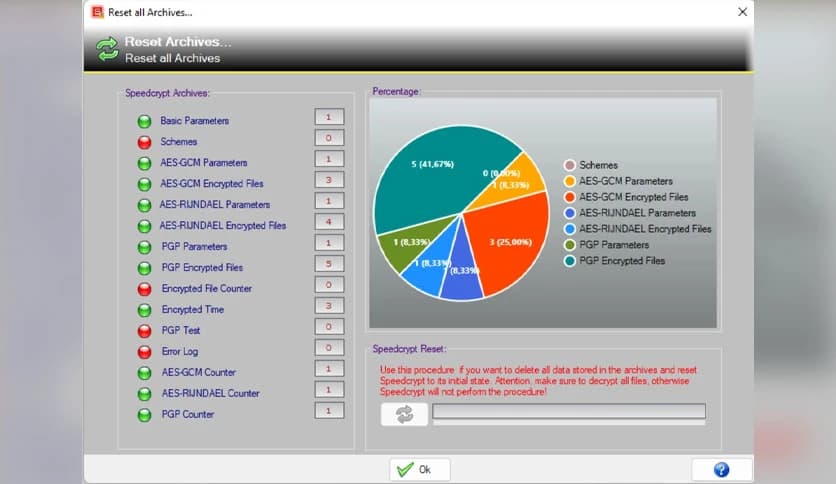The width and height of the screenshot is (836, 484).
Task: Click the AES-GCM Parameters count field
Action: click(x=329, y=159)
